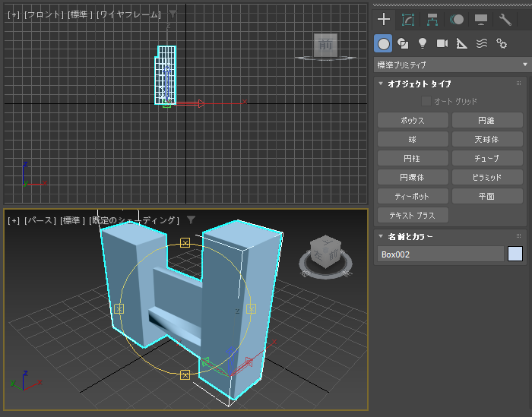
Task: Click the ボックス button
Action: tap(413, 120)
